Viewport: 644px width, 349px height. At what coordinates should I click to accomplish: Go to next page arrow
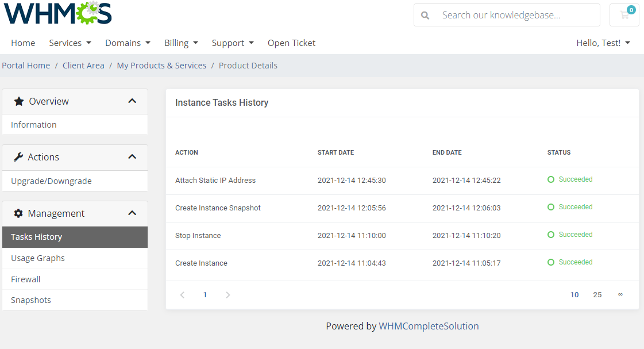tap(228, 295)
